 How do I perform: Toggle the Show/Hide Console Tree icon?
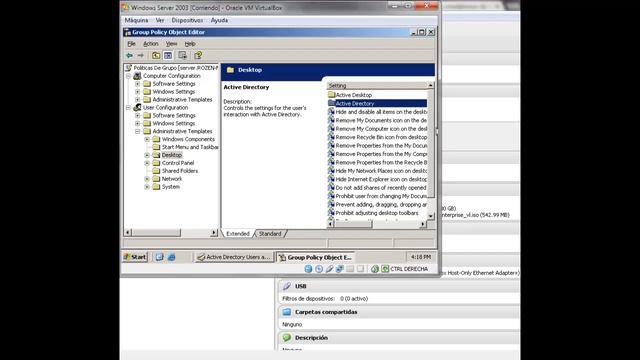click(x=168, y=56)
